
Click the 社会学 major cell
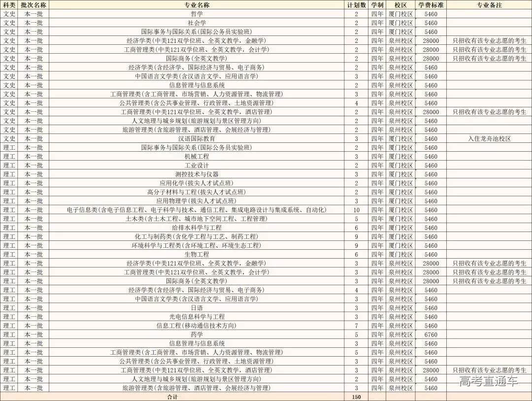pyautogui.click(x=197, y=23)
